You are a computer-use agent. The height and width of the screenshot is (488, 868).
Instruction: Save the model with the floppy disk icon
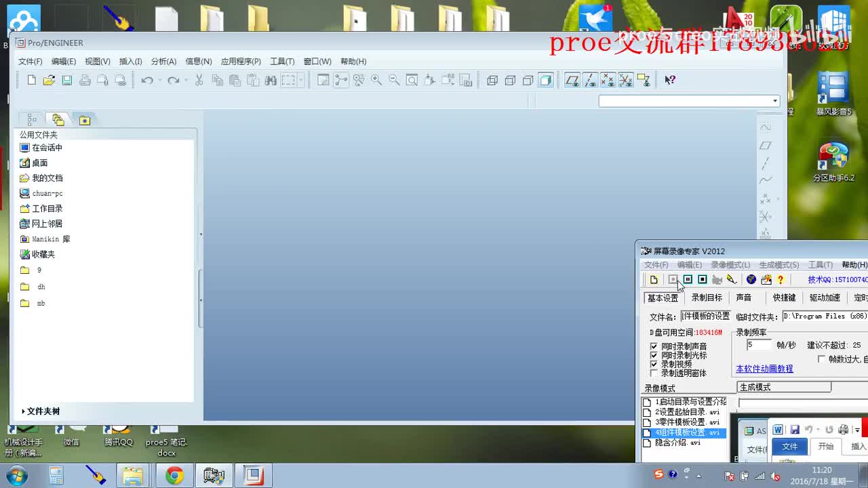(x=66, y=80)
